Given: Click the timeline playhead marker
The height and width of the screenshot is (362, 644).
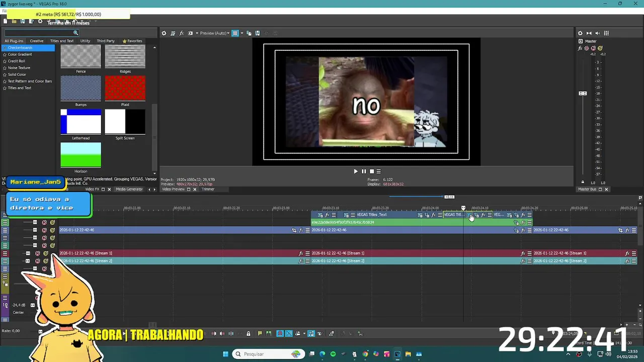Looking at the screenshot, I should [x=463, y=208].
